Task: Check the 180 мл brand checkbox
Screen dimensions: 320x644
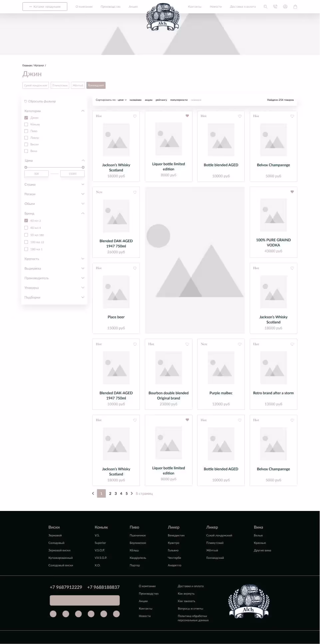Action: coord(26,249)
